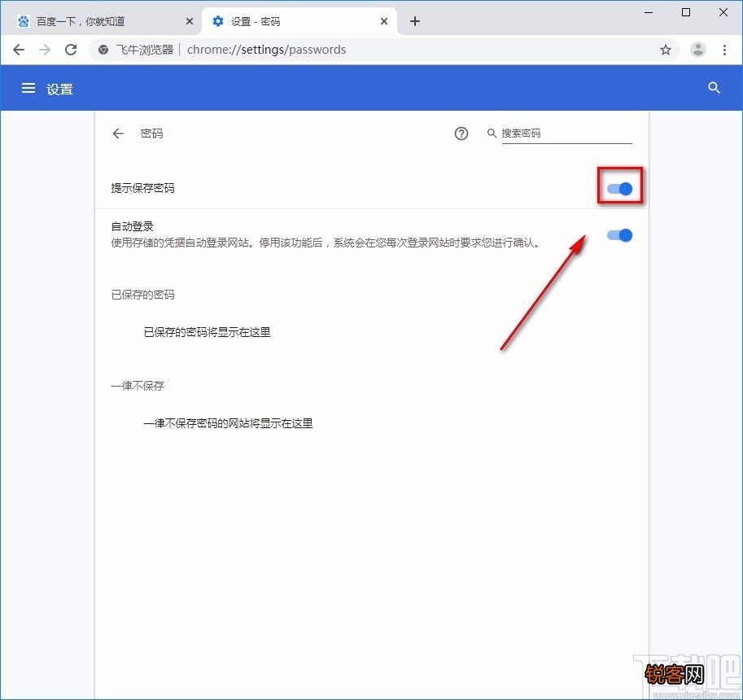Click the browser refresh icon
The width and height of the screenshot is (743, 700).
coord(71,50)
